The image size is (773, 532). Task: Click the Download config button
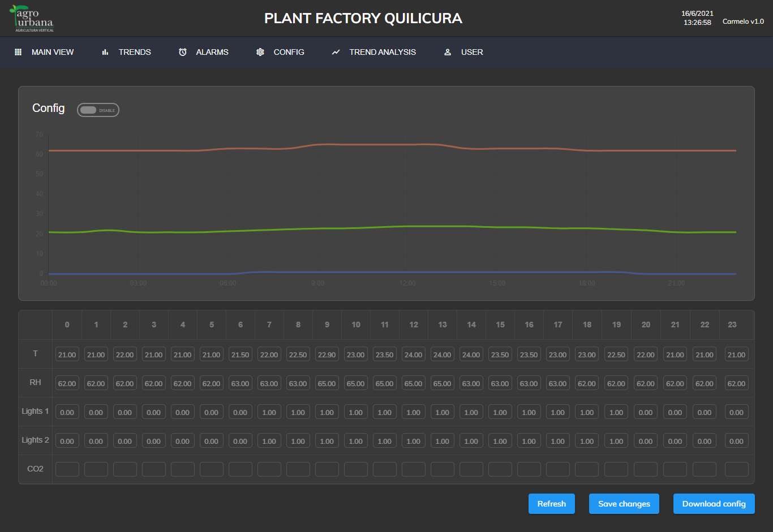tap(714, 504)
